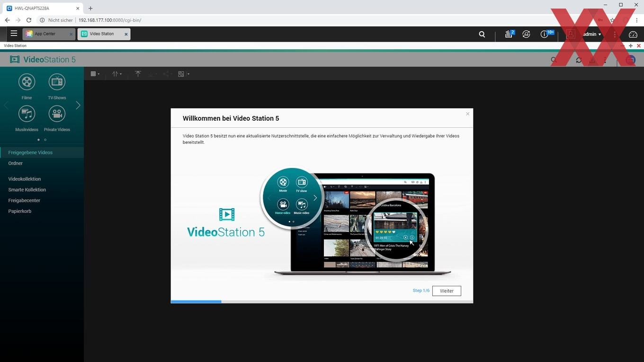Open the QTS main menu hamburger
Viewport: 644px width, 362px height.
coord(14,34)
